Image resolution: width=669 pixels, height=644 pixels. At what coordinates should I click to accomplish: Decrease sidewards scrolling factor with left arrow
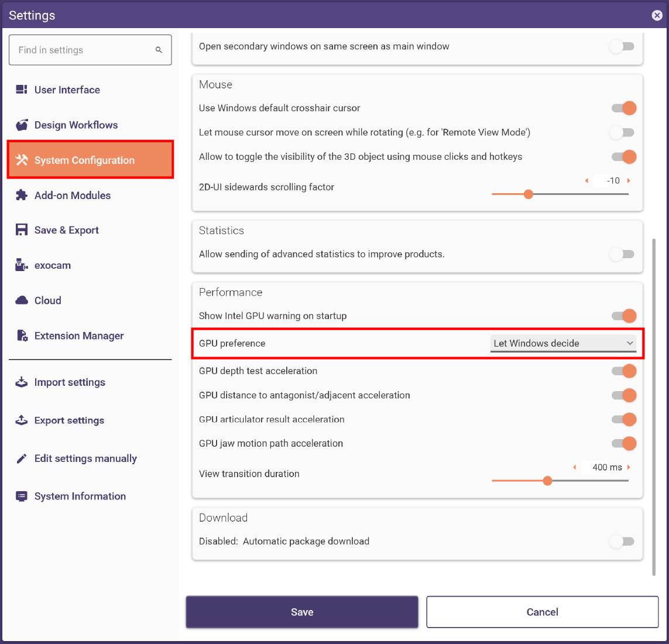(x=586, y=181)
